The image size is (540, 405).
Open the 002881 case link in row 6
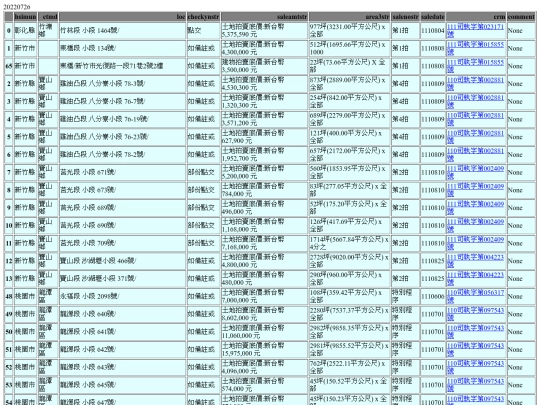(475, 155)
